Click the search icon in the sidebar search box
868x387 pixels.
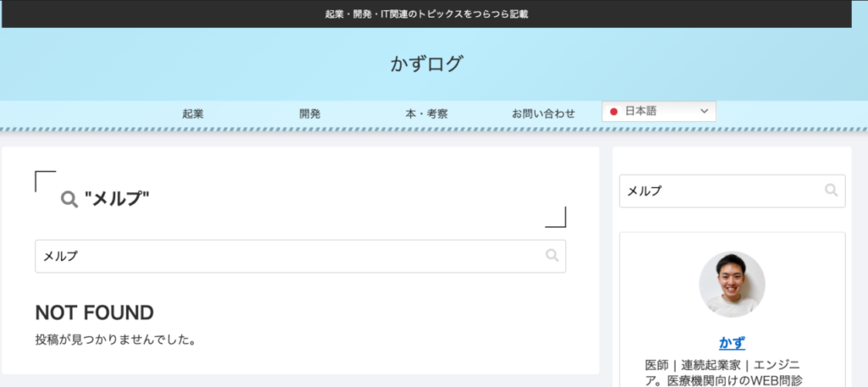831,191
